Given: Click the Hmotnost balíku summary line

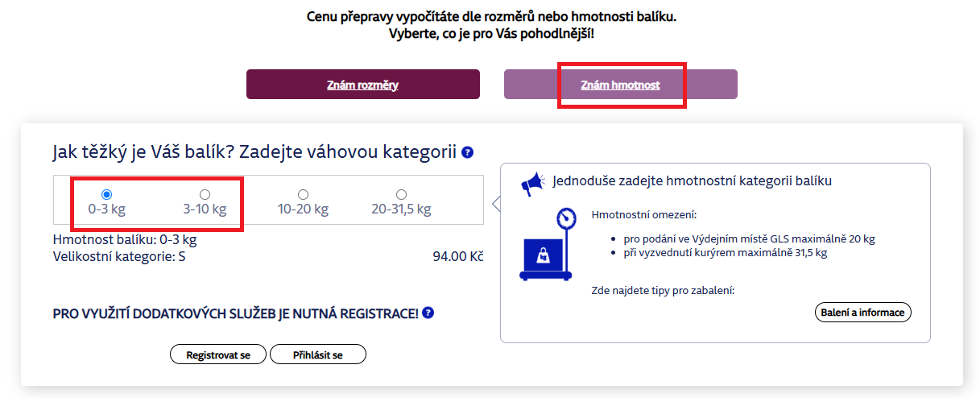Looking at the screenshot, I should 125,239.
